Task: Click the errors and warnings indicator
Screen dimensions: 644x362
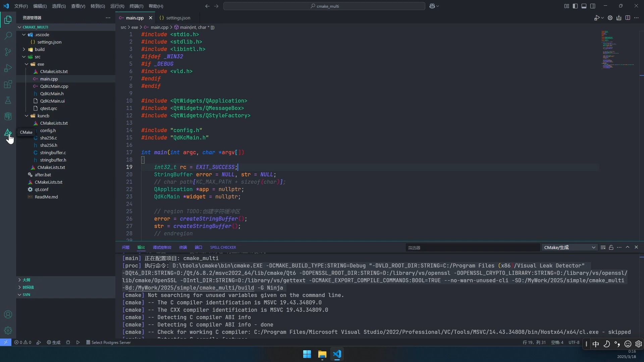Action: (23, 342)
